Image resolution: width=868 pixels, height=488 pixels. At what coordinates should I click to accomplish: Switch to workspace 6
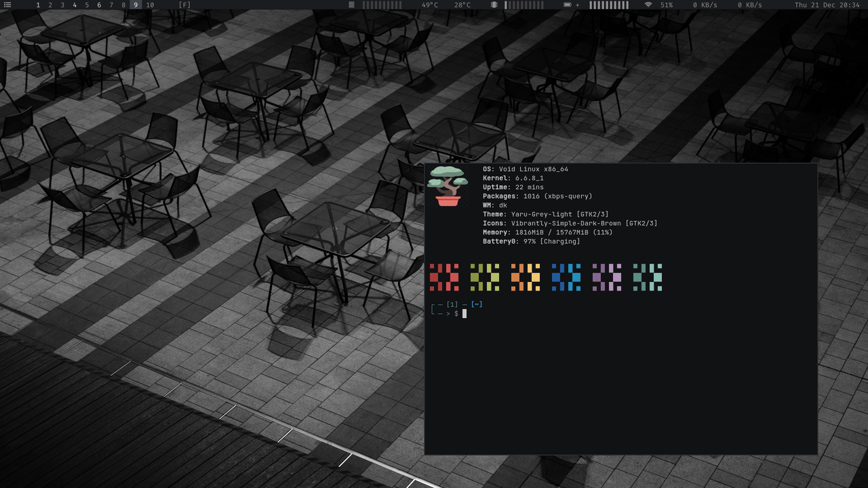tap(99, 5)
